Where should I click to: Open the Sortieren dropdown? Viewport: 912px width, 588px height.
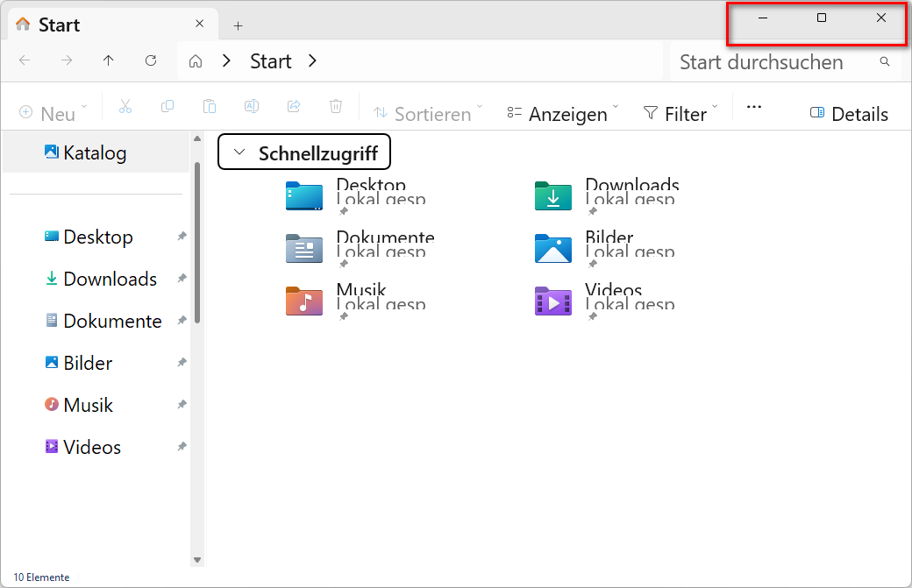click(x=428, y=113)
